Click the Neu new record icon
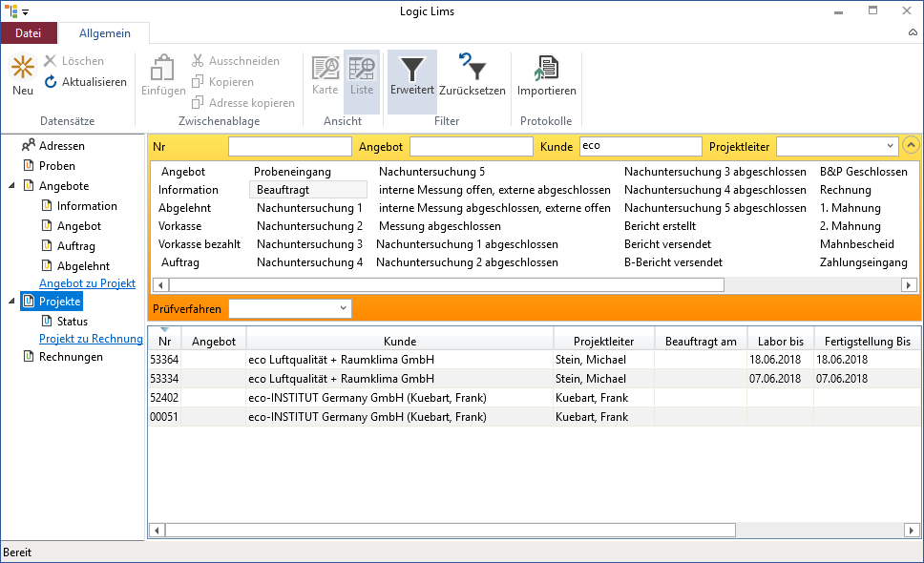Image resolution: width=924 pixels, height=563 pixels. (x=23, y=70)
